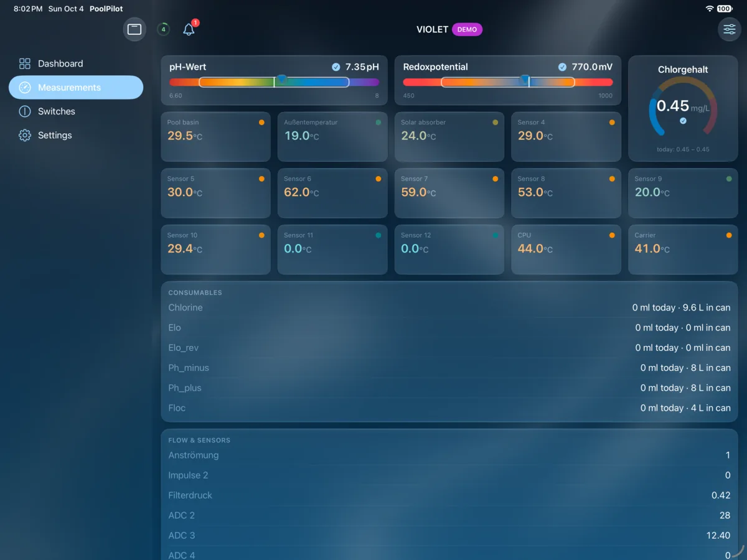Select the Floc consumable row
Viewport: 747px width, 560px height.
pyautogui.click(x=449, y=408)
